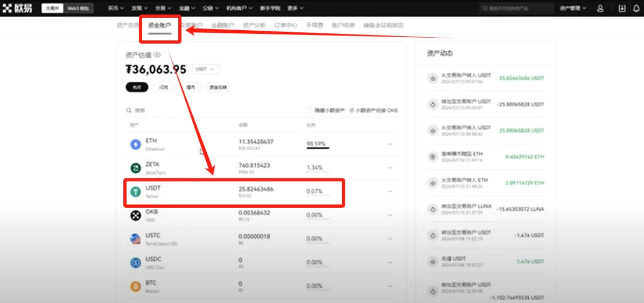This screenshot has width=644, height=303.
Task: Click the 小额资产兑换 OKB link
Action: coord(374,110)
